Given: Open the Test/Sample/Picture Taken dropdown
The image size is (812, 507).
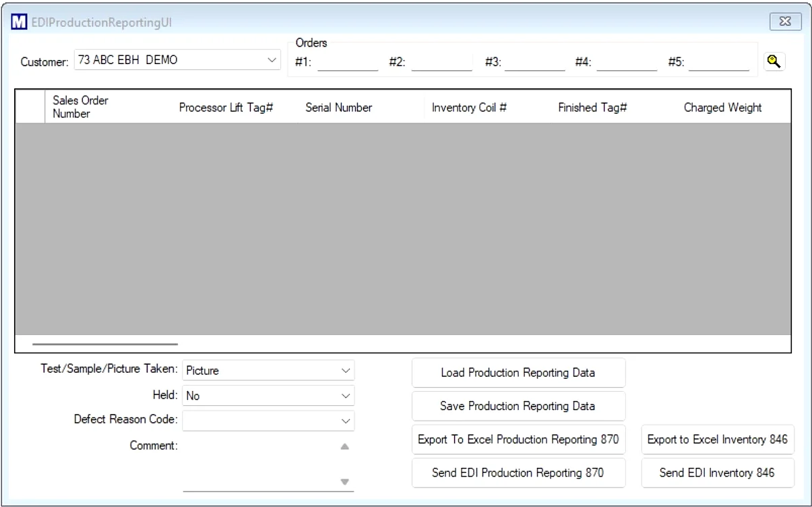Looking at the screenshot, I should (344, 370).
